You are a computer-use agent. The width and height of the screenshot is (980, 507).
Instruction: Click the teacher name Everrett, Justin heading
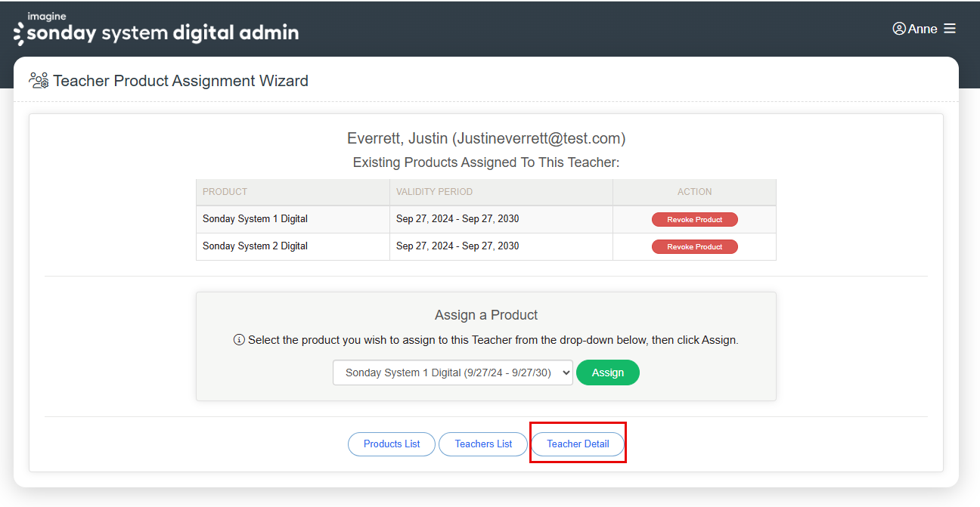[x=485, y=138]
